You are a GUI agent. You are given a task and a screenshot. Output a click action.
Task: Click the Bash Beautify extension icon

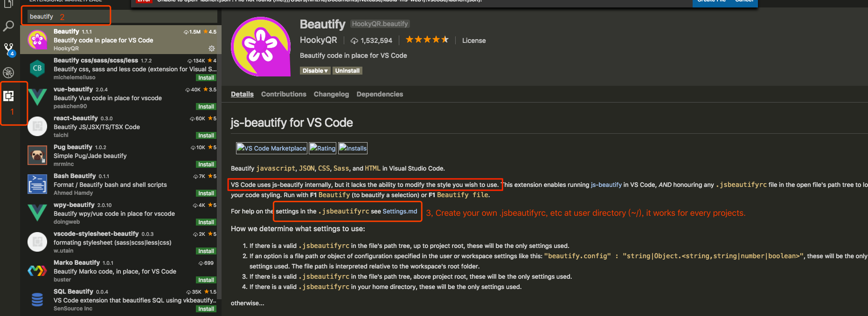tap(37, 184)
